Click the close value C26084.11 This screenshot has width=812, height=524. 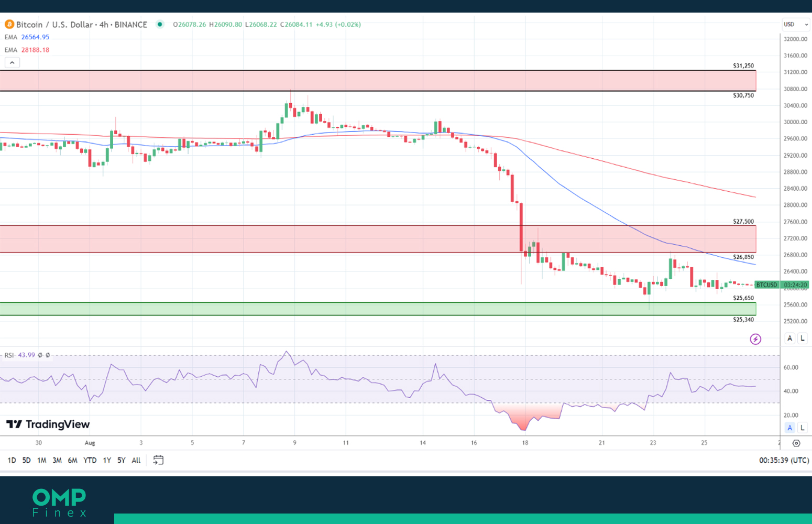click(296, 25)
